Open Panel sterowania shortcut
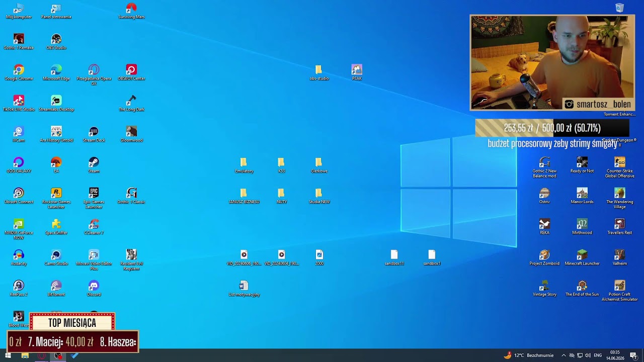644x362 pixels. pos(56,11)
